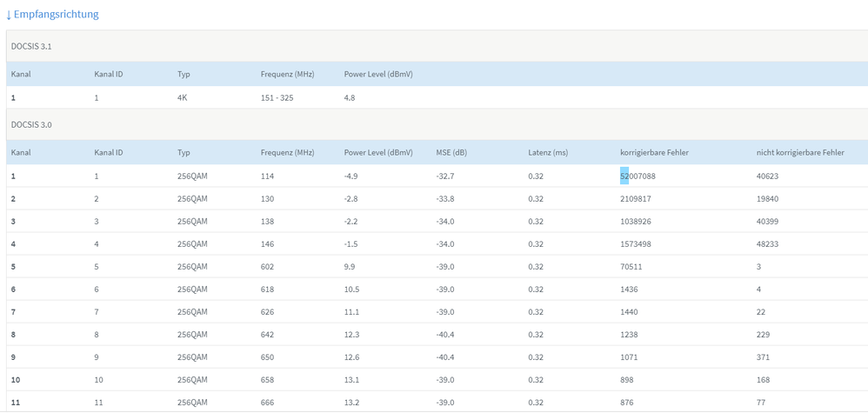Click correctable error count 1238

(629, 335)
